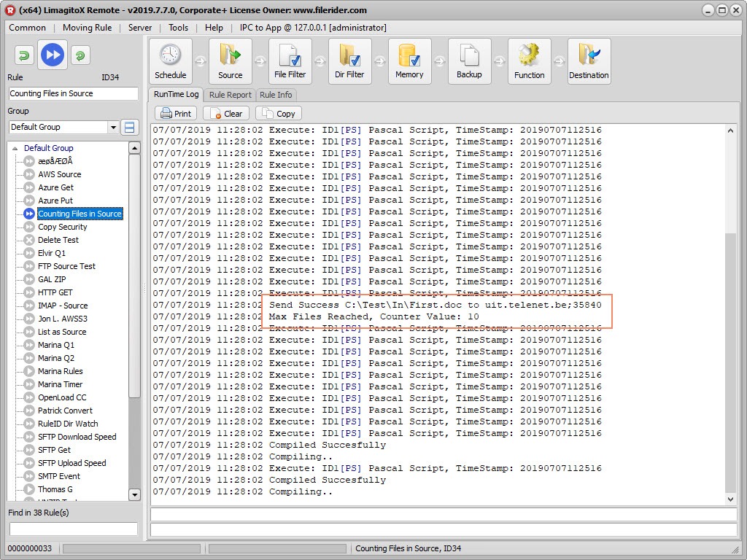
Task: Select the SMTP Event rule
Action: (x=59, y=476)
